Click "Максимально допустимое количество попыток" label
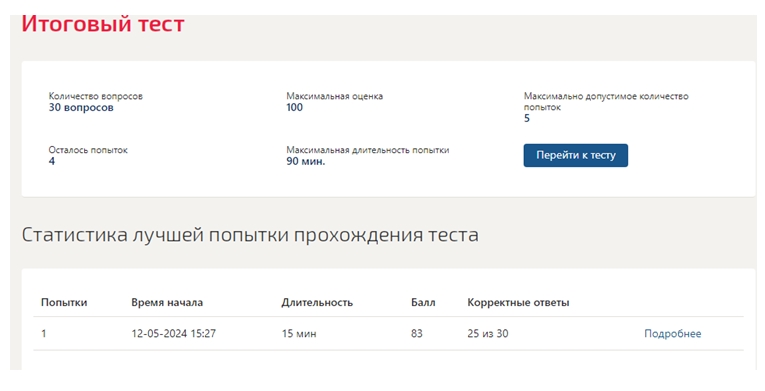765x391 pixels. coord(606,102)
